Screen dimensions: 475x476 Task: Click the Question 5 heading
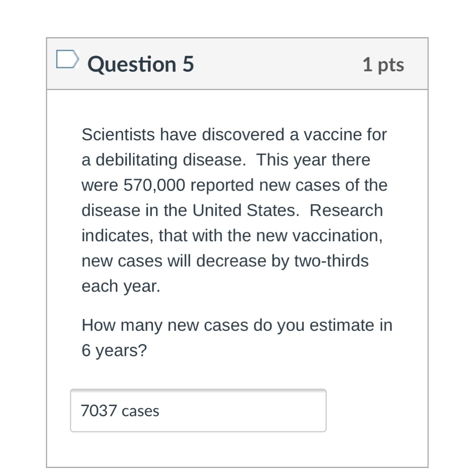coord(141,64)
